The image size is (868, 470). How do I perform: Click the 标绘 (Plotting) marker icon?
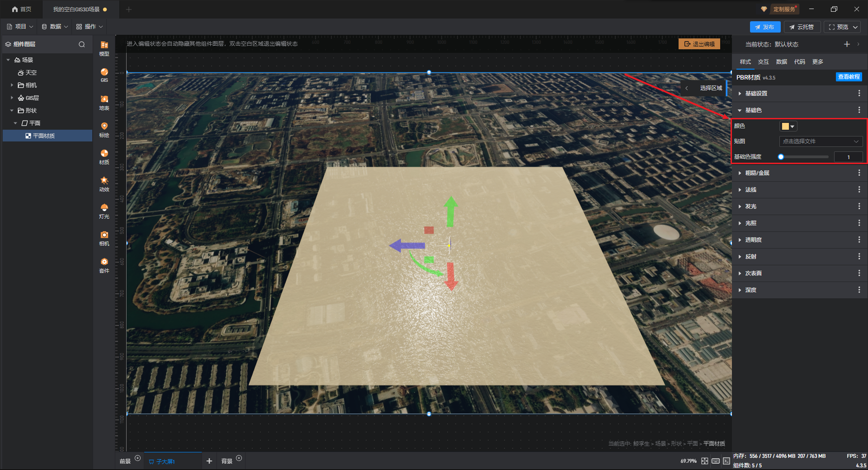coord(104,129)
